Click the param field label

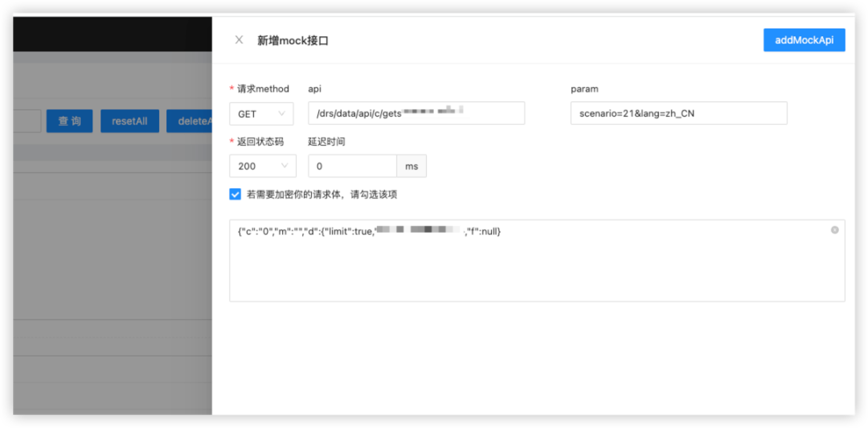pyautogui.click(x=584, y=88)
